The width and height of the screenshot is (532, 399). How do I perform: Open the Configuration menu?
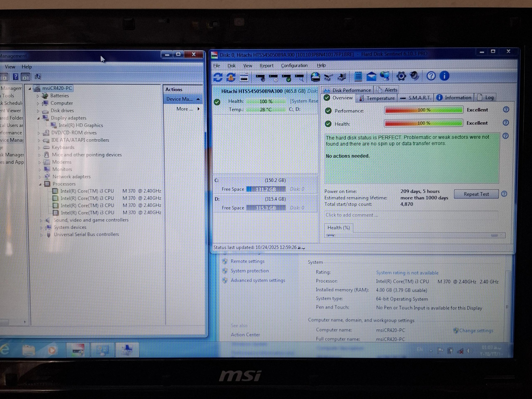(294, 65)
